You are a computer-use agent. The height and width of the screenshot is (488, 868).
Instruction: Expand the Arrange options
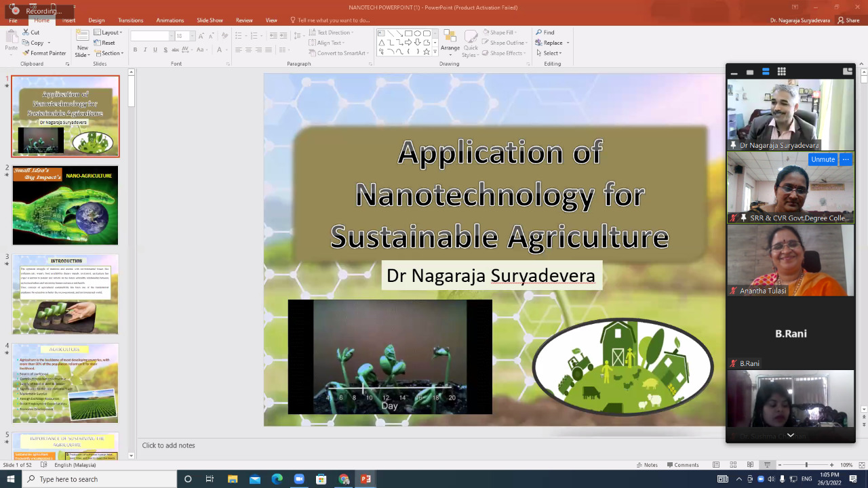click(450, 43)
